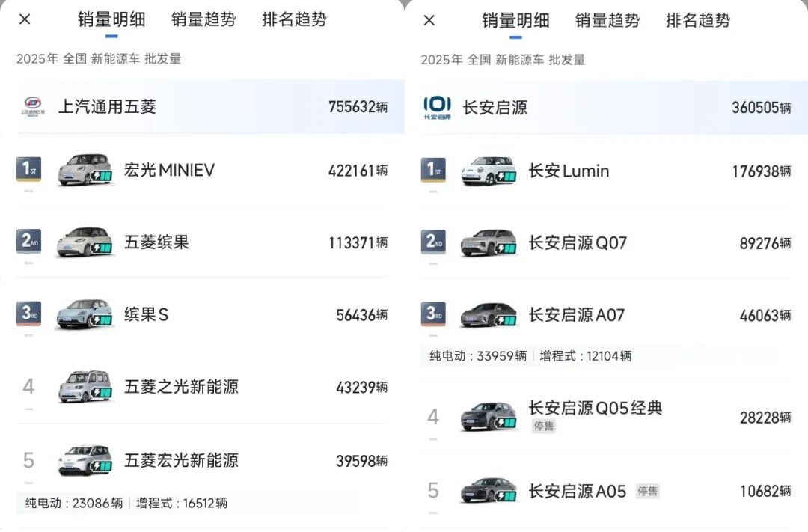Open the 长安Lumin car thumbnail
This screenshot has height=532, width=808.
point(489,171)
